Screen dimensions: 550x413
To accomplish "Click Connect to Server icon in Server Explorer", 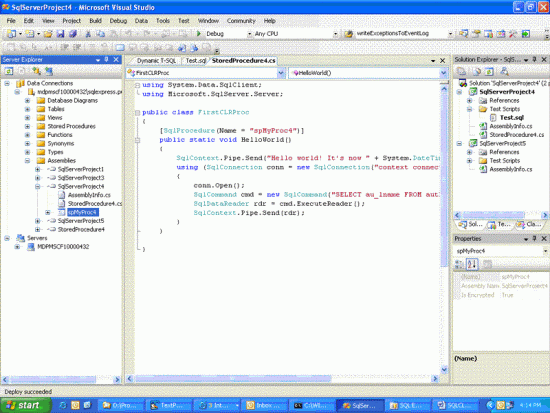I will point(49,71).
